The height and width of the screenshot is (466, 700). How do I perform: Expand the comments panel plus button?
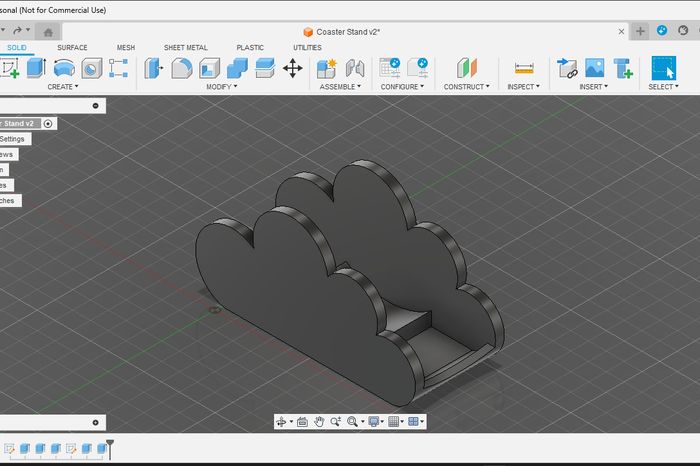96,422
